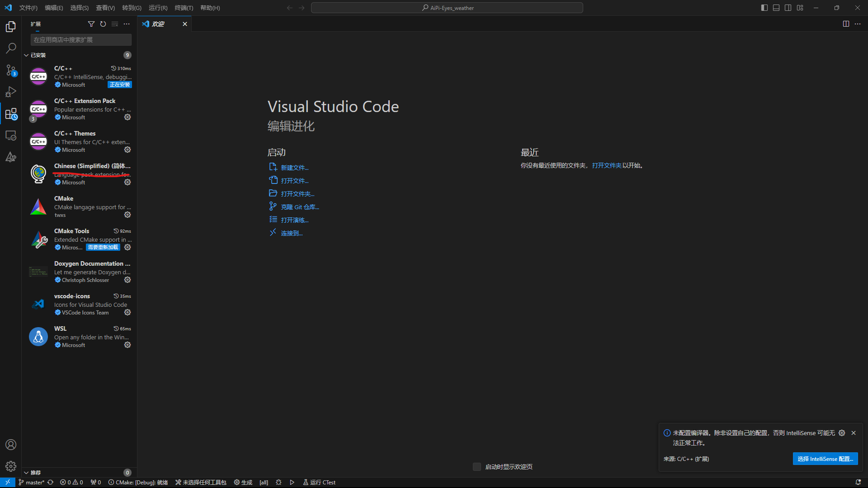Viewport: 868px width, 488px height.
Task: Open the Explorer view in activity bar
Action: 11,27
